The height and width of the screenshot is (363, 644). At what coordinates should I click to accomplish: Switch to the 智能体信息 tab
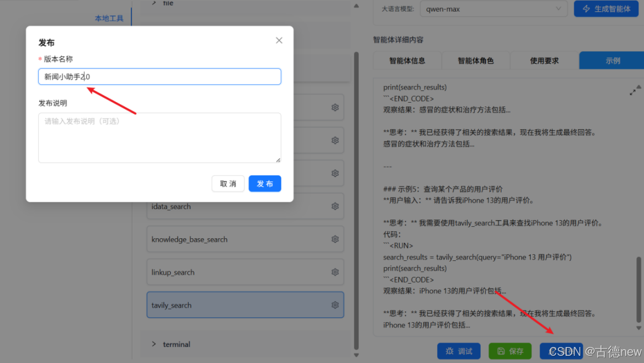click(407, 61)
